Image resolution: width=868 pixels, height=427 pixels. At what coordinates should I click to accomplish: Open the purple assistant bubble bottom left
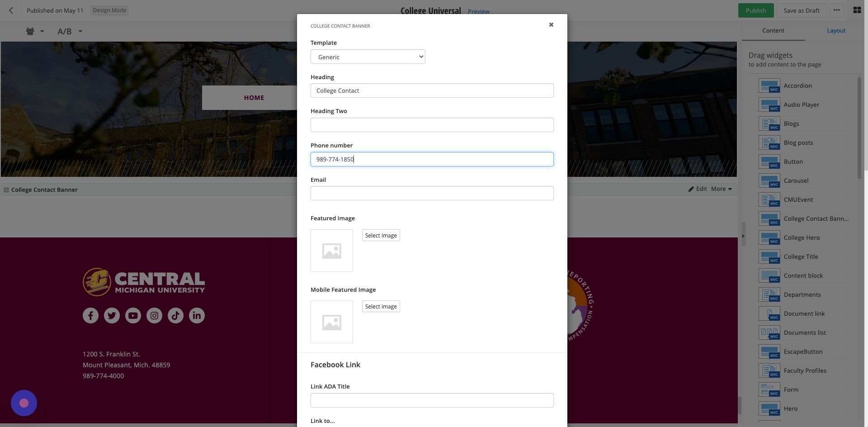(x=24, y=403)
